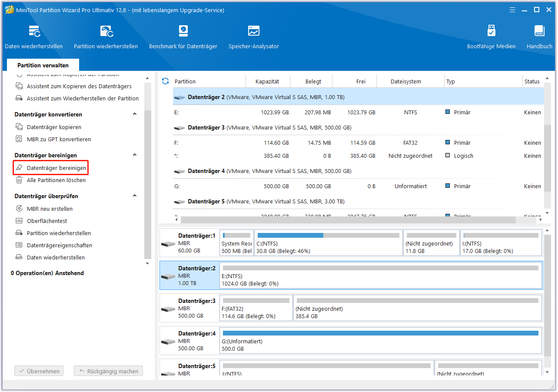Select E:(NTFS) 1024.0 GB partition block
The width and height of the screenshot is (558, 392).
pyautogui.click(x=381, y=276)
